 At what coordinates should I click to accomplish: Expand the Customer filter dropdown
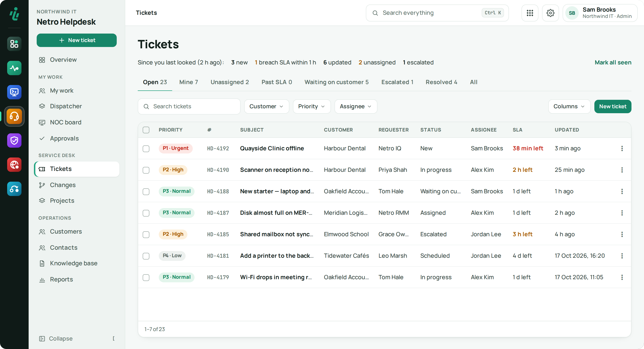(267, 106)
